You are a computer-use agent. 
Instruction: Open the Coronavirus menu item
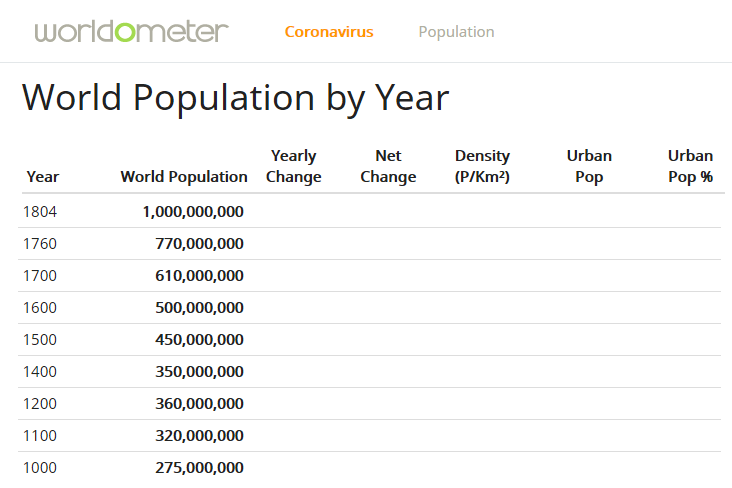(329, 32)
